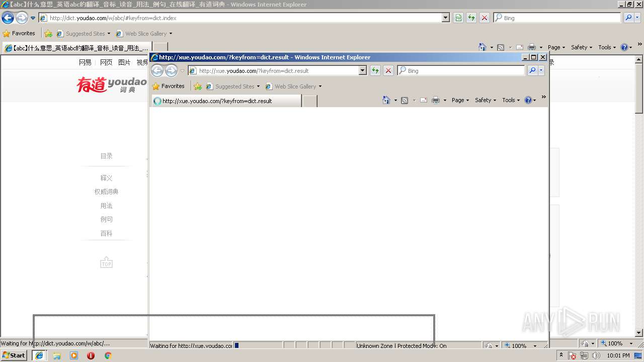
Task: Click search magnifier in background window
Action: [x=628, y=18]
